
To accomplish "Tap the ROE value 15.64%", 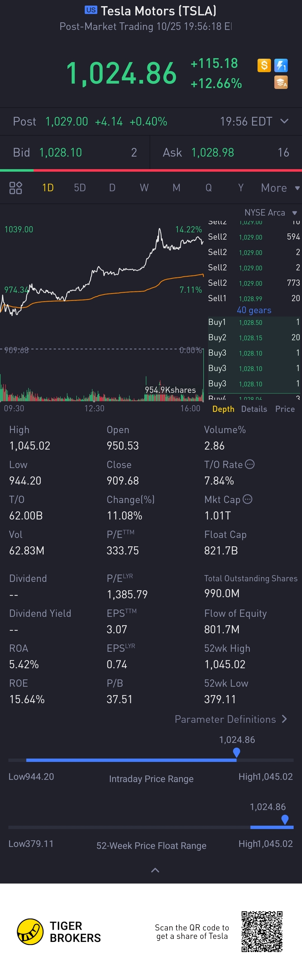I will pos(27,699).
